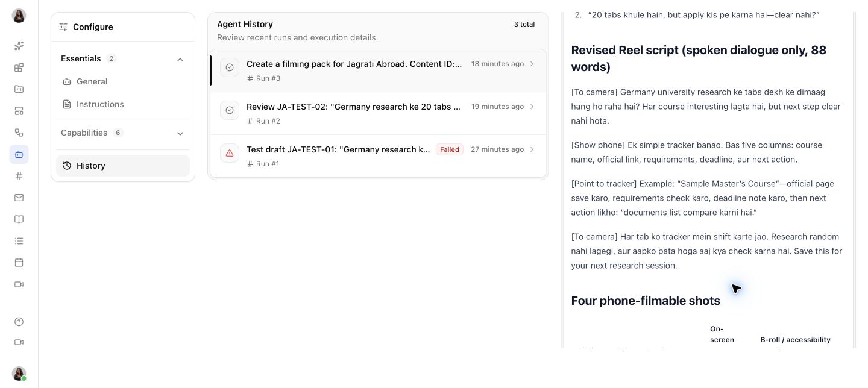Open Review JA-TEST-02 run entry
This screenshot has width=868, height=388.
click(378, 113)
